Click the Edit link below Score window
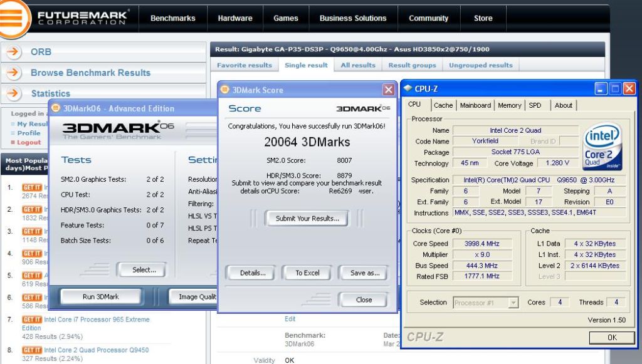Screen dimensions: 642x364 (x=290, y=319)
